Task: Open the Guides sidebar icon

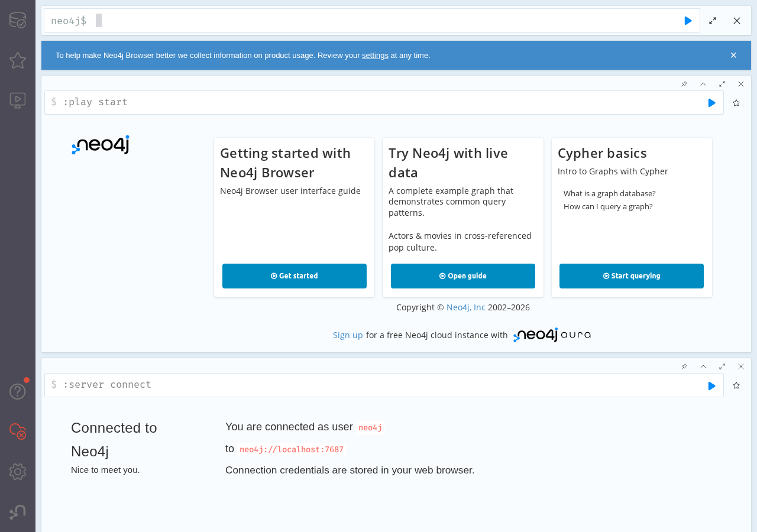Action: pyautogui.click(x=18, y=100)
